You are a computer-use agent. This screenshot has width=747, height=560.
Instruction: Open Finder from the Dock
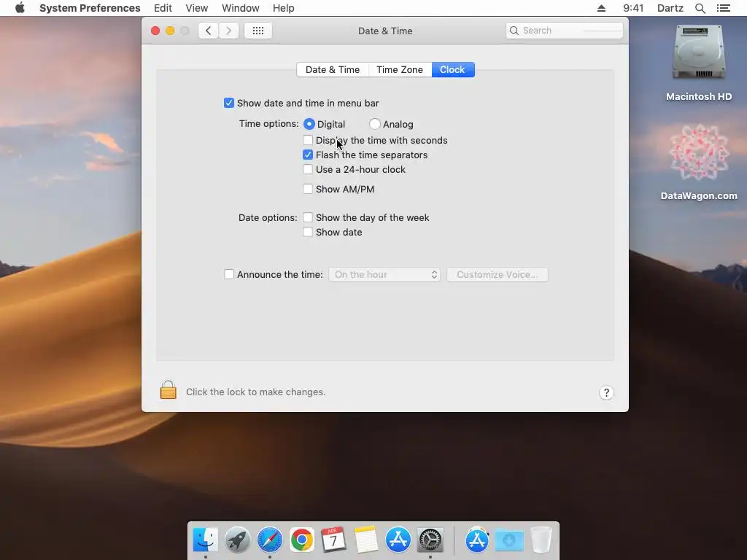click(205, 540)
